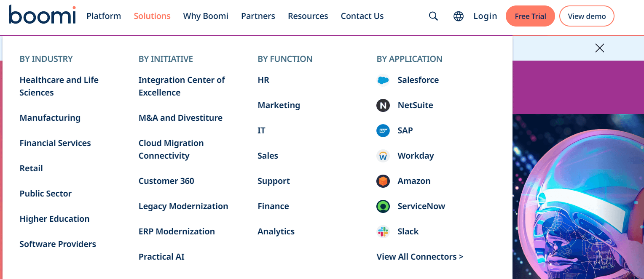Click the NetSuite text link

(x=415, y=105)
